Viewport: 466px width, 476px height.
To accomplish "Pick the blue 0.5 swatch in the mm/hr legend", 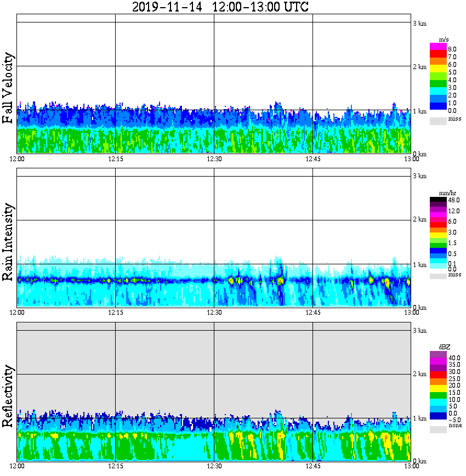I will click(438, 251).
